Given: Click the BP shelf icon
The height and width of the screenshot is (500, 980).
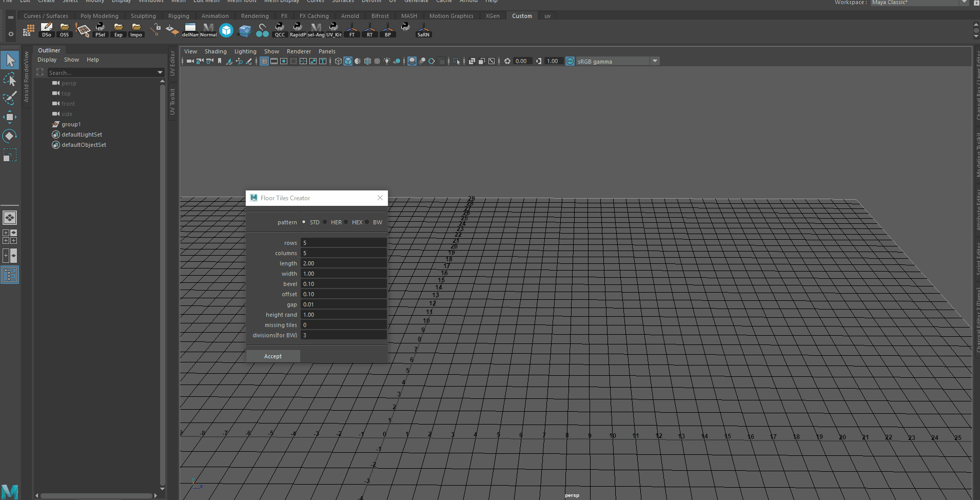Looking at the screenshot, I should (388, 30).
